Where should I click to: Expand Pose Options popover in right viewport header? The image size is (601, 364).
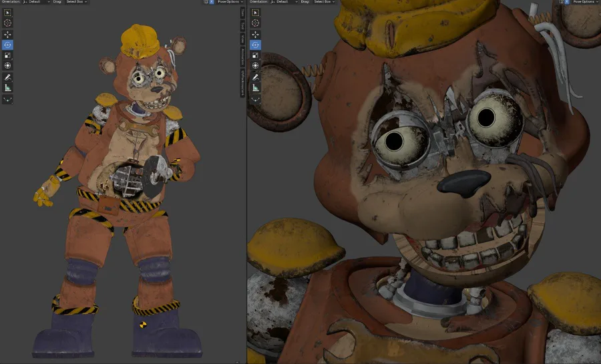tap(585, 1)
